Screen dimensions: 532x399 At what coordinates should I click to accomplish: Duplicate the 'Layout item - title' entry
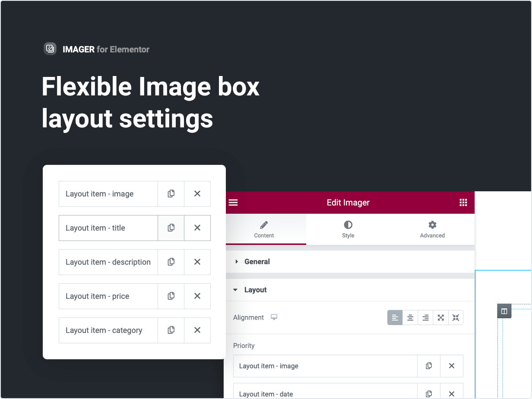point(171,228)
